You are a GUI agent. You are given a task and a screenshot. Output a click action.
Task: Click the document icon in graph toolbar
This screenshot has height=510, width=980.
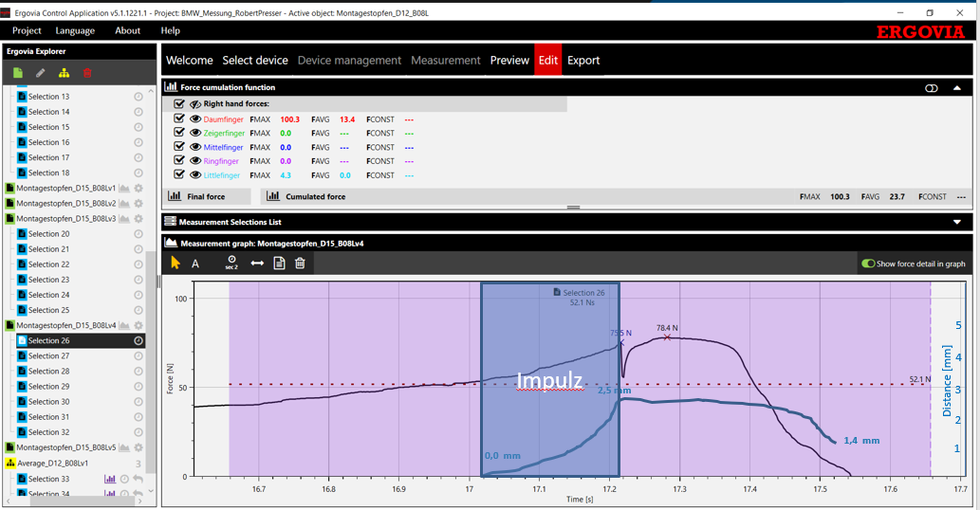tap(279, 263)
